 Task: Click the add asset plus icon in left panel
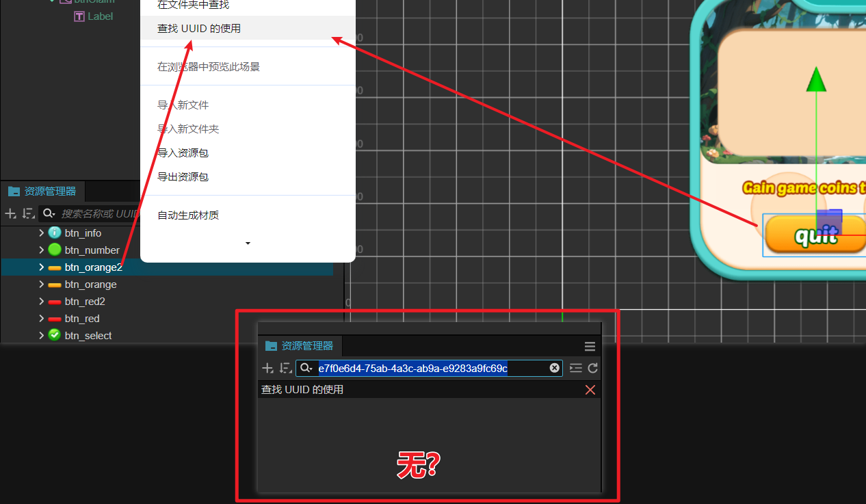tap(10, 214)
